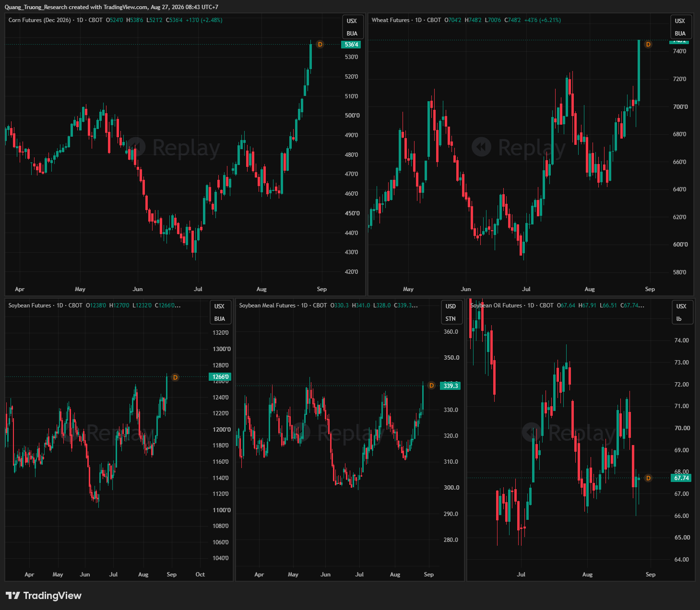Click the D marker on Soybean Meal chart
This screenshot has height=610, width=700.
[431, 386]
